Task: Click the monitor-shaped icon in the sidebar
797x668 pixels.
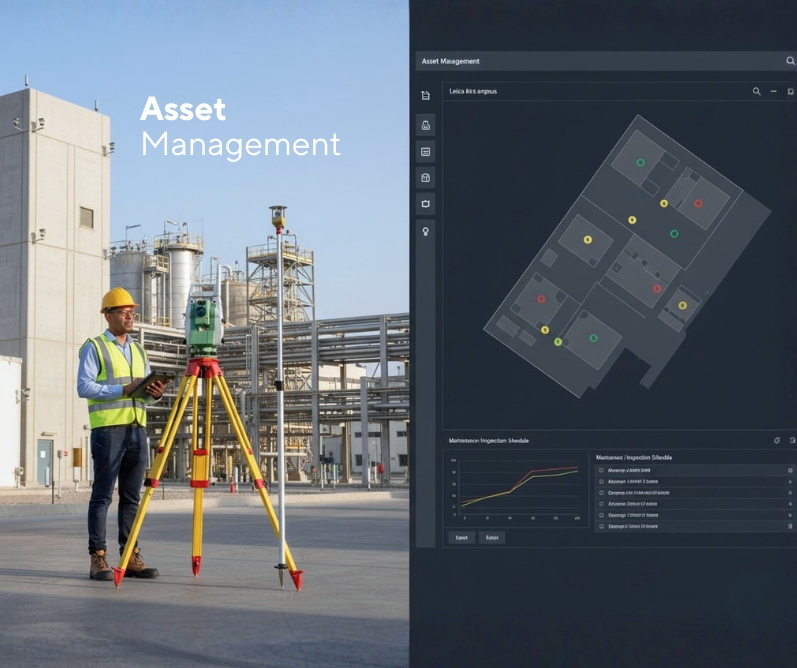Action: coord(425,204)
